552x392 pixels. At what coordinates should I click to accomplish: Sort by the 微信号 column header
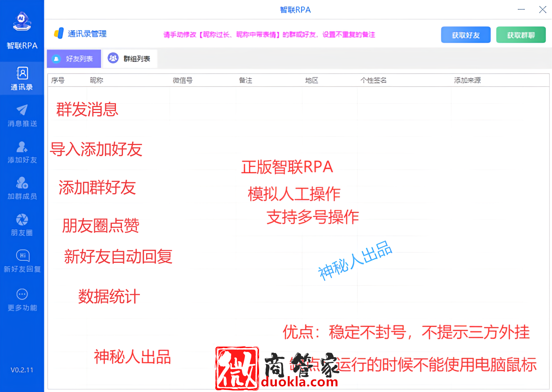click(183, 80)
